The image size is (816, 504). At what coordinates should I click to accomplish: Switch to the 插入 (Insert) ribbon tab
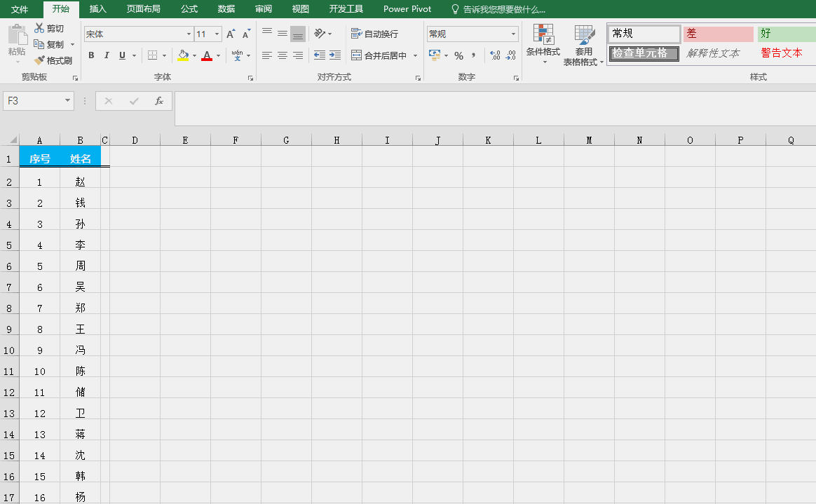[x=98, y=9]
